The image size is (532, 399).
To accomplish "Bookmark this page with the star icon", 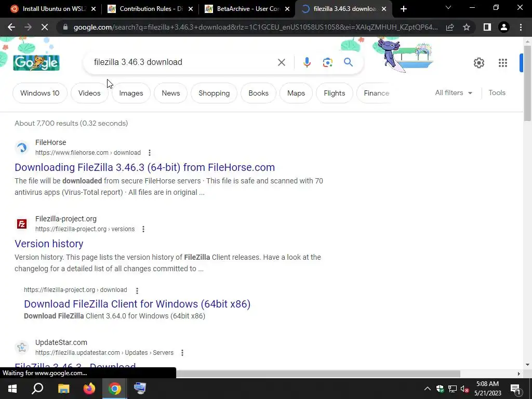I will tap(467, 27).
